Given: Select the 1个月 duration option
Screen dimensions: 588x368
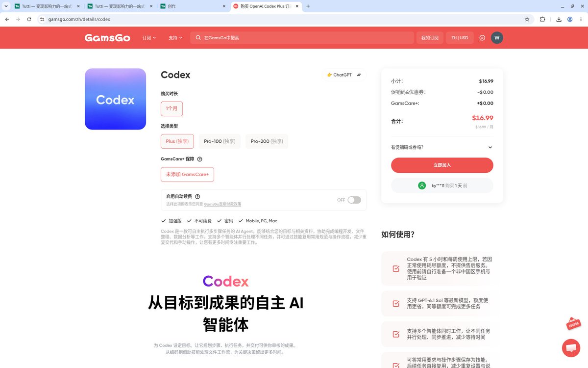Looking at the screenshot, I should click(171, 108).
